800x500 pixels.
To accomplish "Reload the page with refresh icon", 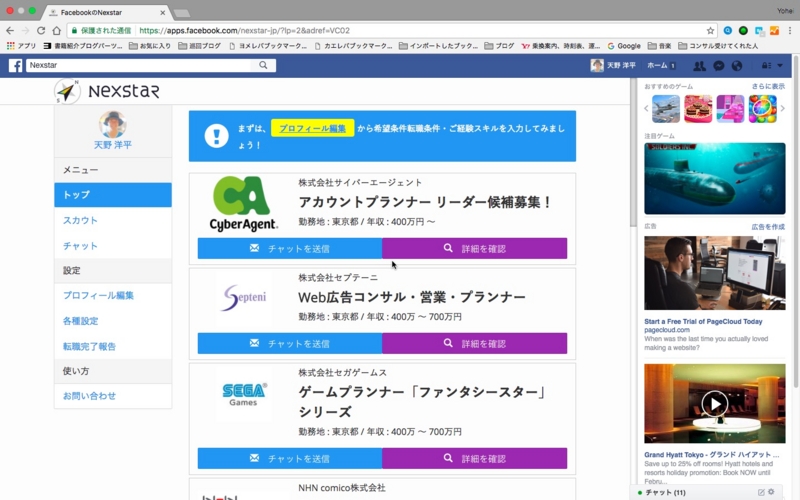I will [x=41, y=31].
